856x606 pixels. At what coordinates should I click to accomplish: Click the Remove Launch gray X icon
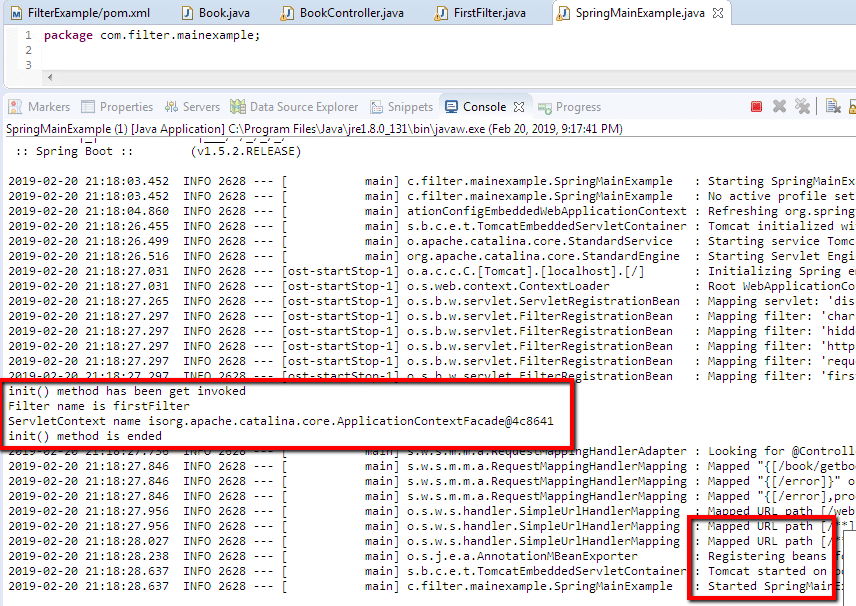(x=780, y=107)
